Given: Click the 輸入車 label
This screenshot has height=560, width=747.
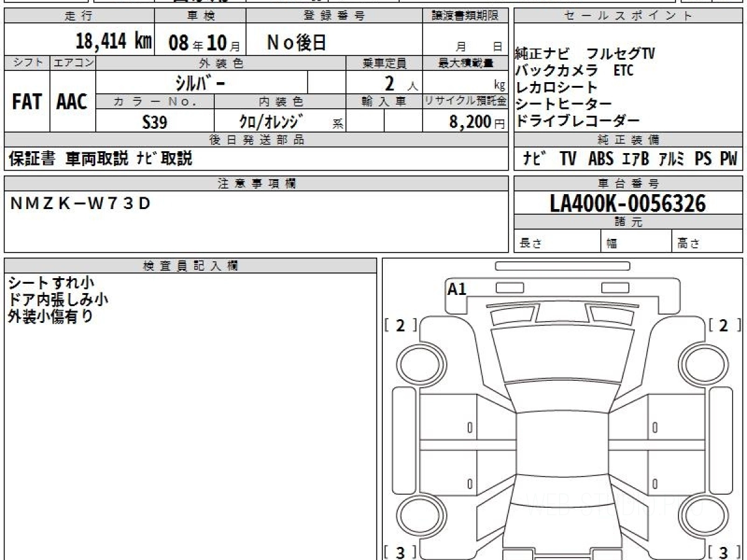Looking at the screenshot, I should [x=384, y=101].
